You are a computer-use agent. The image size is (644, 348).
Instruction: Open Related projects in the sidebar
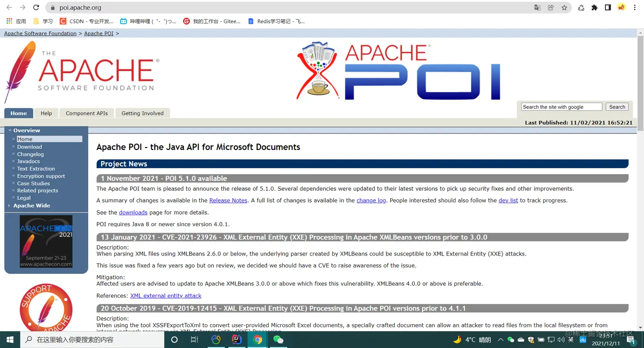pyautogui.click(x=37, y=190)
